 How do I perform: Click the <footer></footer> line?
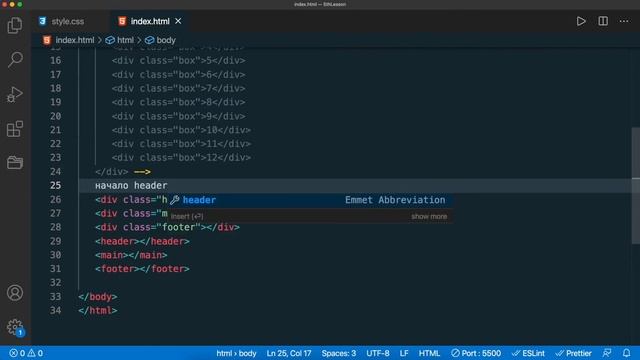pyautogui.click(x=142, y=269)
